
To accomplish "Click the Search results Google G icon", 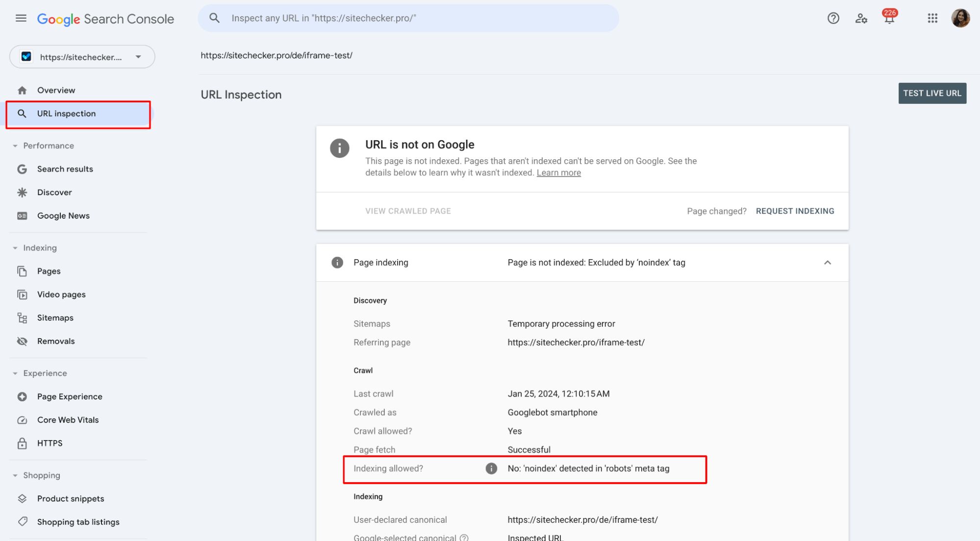I will click(x=22, y=169).
